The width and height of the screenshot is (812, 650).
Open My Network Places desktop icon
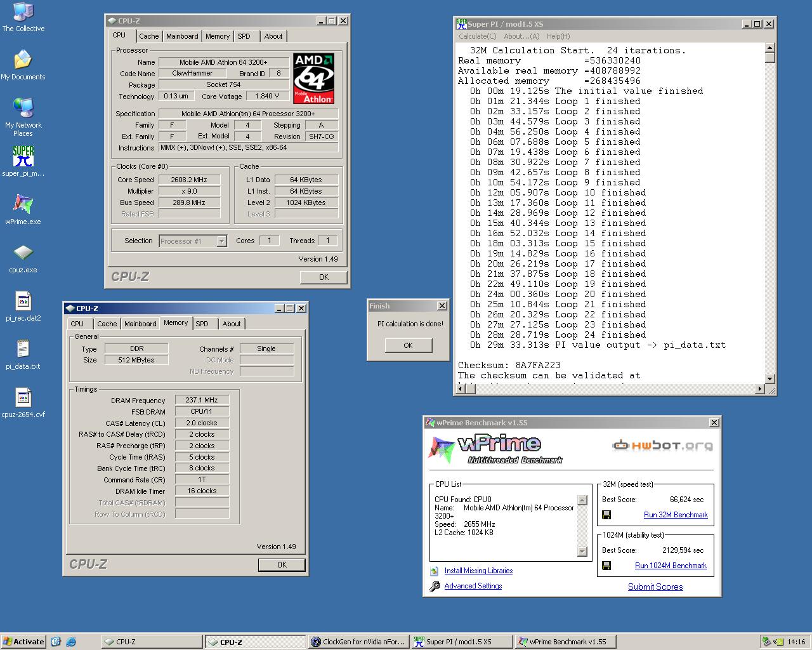[x=23, y=117]
